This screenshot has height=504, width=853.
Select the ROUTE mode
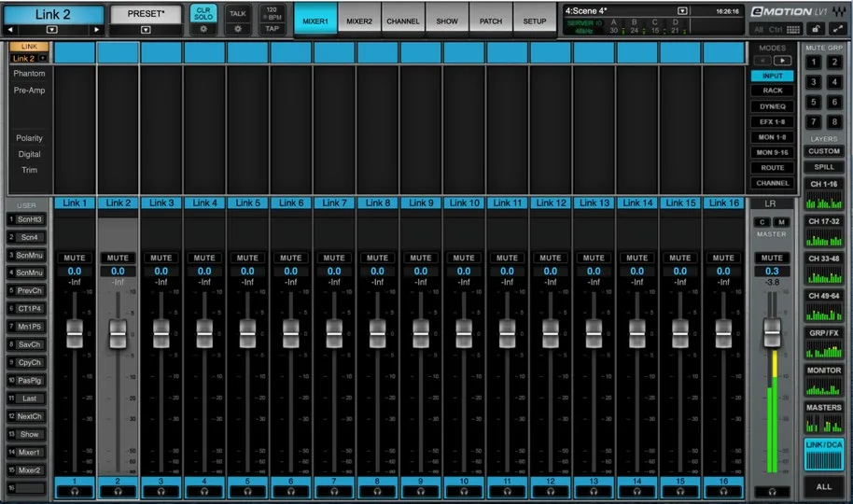coord(772,168)
